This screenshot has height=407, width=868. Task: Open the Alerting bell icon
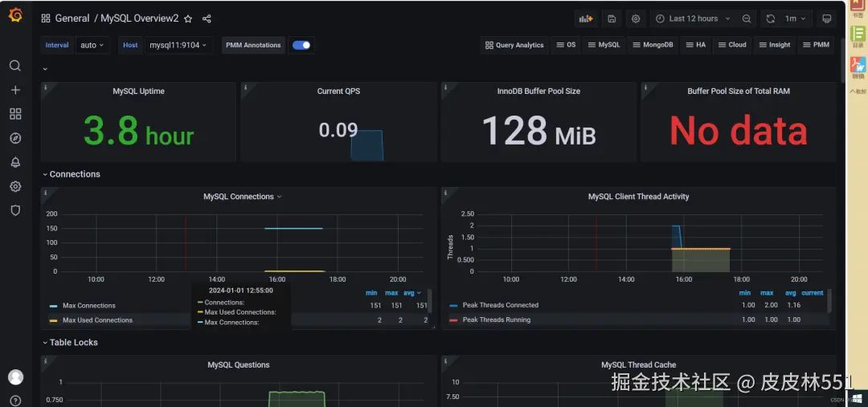pyautogui.click(x=15, y=162)
